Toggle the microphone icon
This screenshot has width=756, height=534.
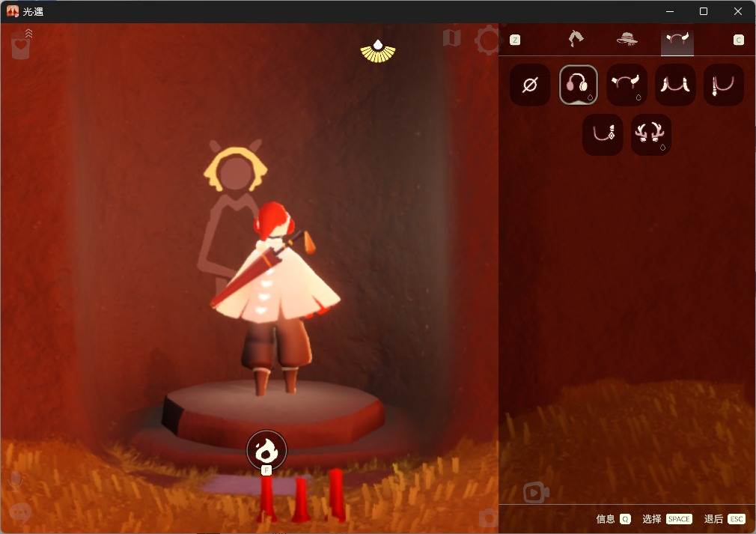click(16, 481)
